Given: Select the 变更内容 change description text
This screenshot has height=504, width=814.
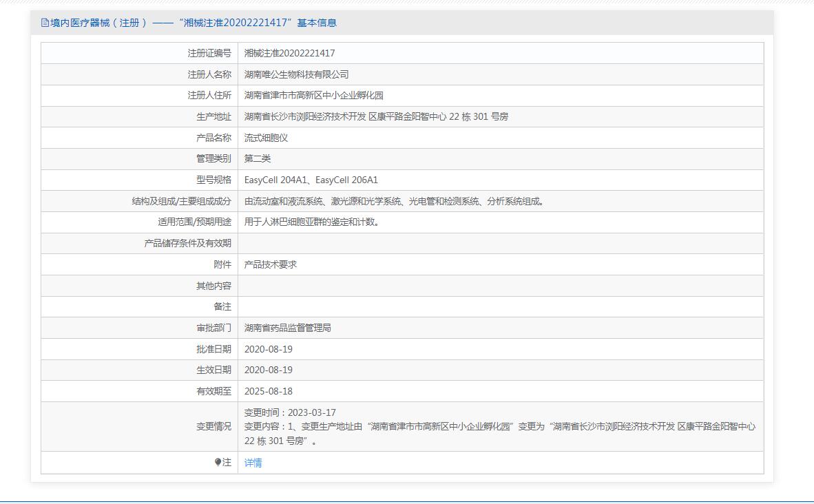Looking at the screenshot, I should point(500,433).
